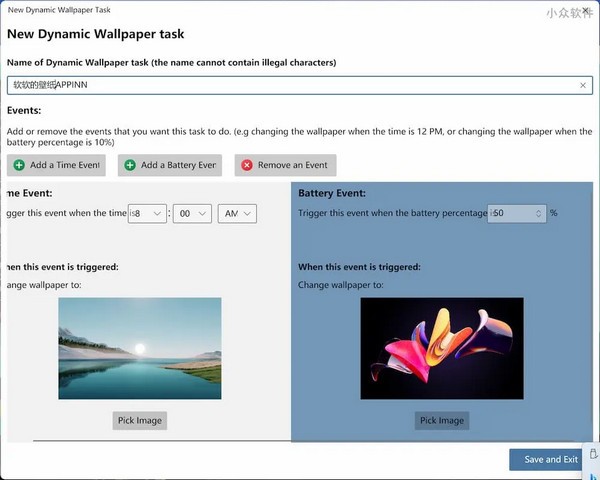This screenshot has width=600, height=480.
Task: Click the Remove an Event button
Action: tap(285, 165)
